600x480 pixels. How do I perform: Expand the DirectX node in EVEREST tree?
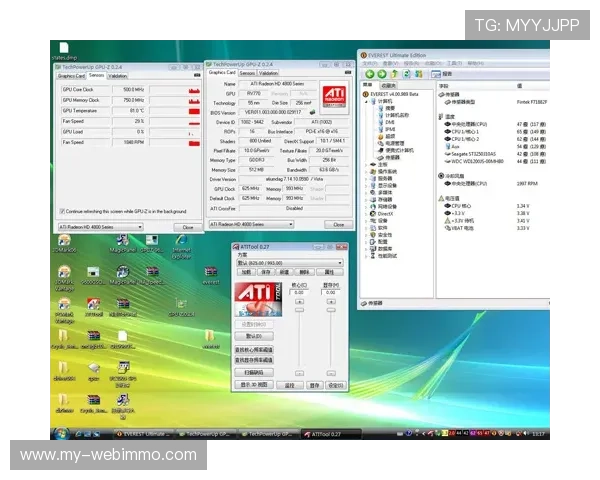366,214
